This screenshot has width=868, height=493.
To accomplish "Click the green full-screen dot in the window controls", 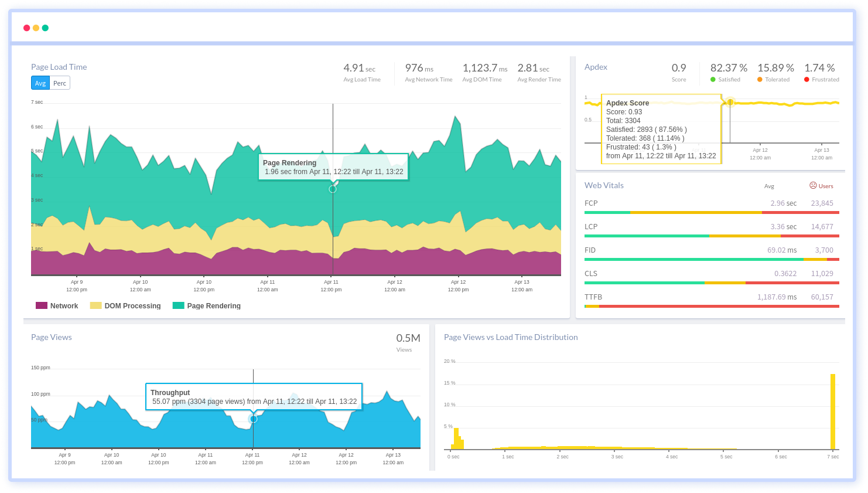I will coord(45,28).
